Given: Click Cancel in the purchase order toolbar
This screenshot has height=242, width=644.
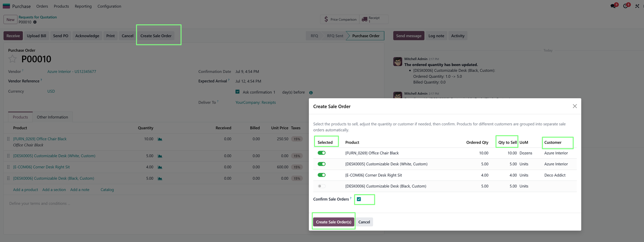Looking at the screenshot, I should point(127,36).
